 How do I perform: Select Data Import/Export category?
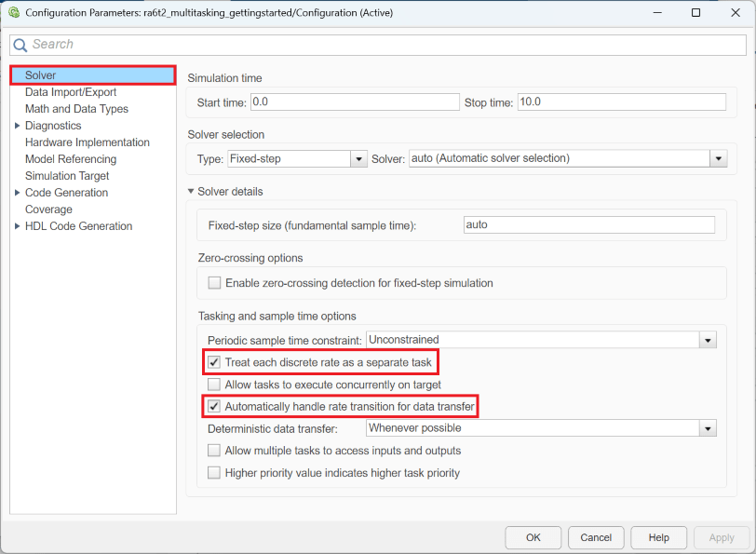click(x=71, y=92)
